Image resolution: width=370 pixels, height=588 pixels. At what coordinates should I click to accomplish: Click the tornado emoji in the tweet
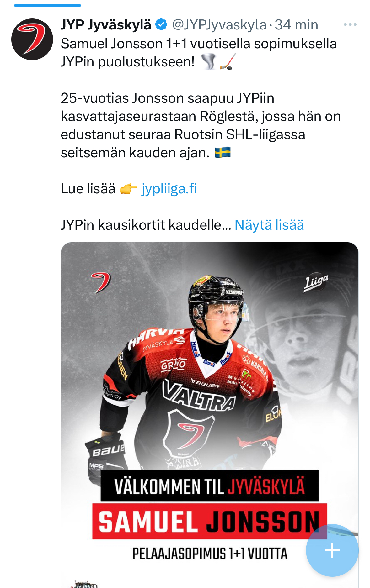tap(208, 61)
